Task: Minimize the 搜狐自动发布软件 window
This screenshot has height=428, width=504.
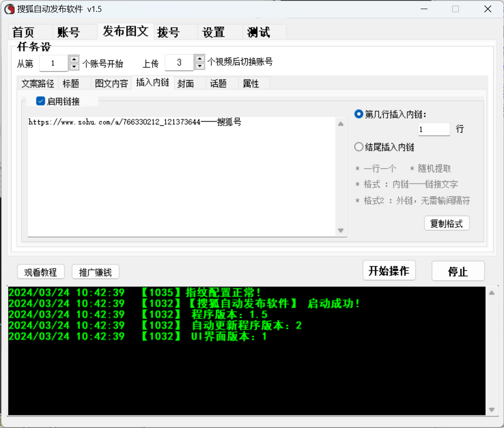Action: [424, 9]
